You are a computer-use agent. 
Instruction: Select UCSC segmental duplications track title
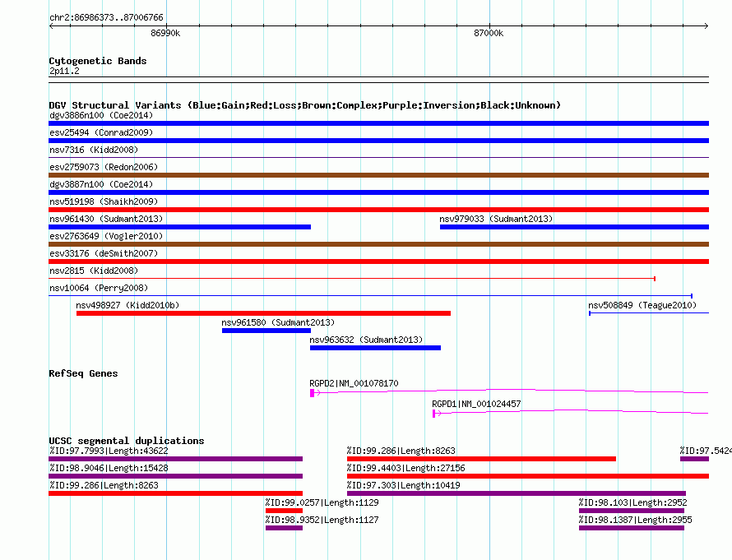127,441
